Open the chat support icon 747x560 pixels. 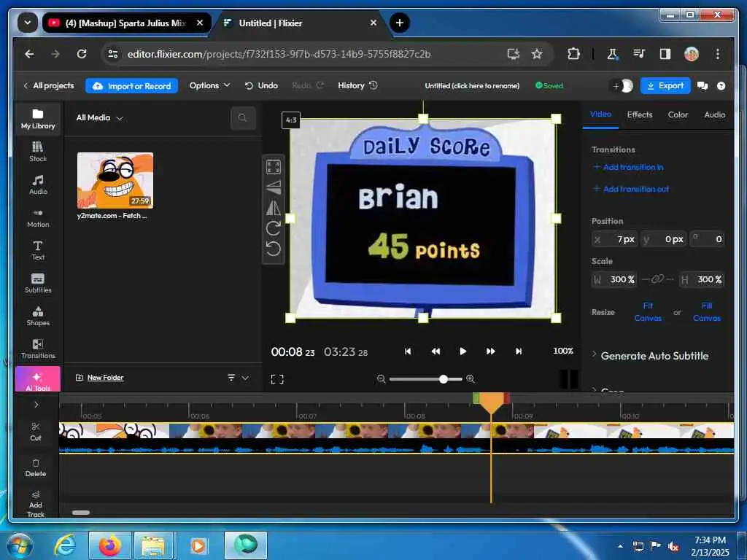tap(703, 86)
